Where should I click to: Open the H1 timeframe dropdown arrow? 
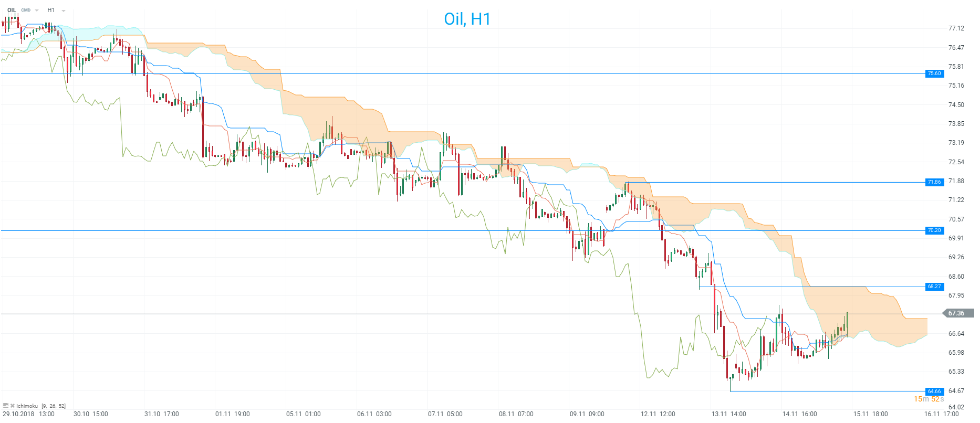point(64,10)
